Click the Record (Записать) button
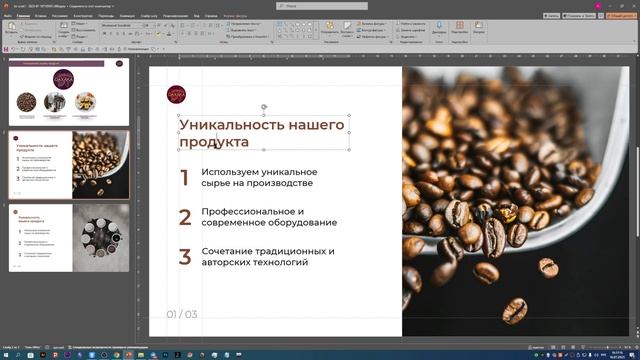640x360 pixels. coord(551,16)
